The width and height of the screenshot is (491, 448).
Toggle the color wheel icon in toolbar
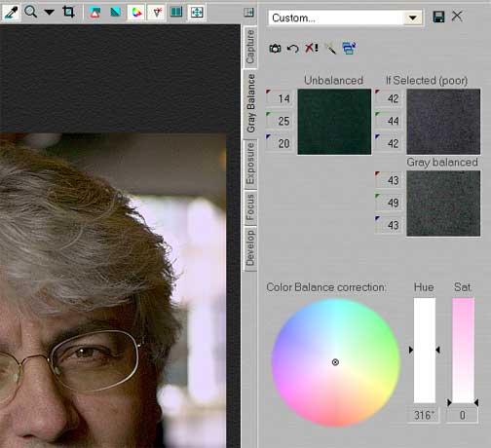tap(136, 13)
